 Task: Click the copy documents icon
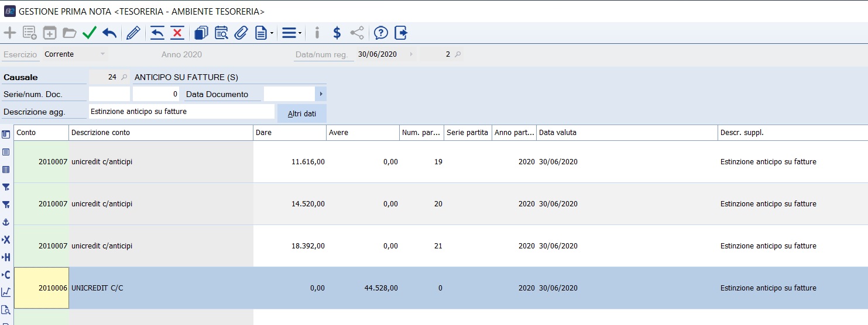point(201,33)
